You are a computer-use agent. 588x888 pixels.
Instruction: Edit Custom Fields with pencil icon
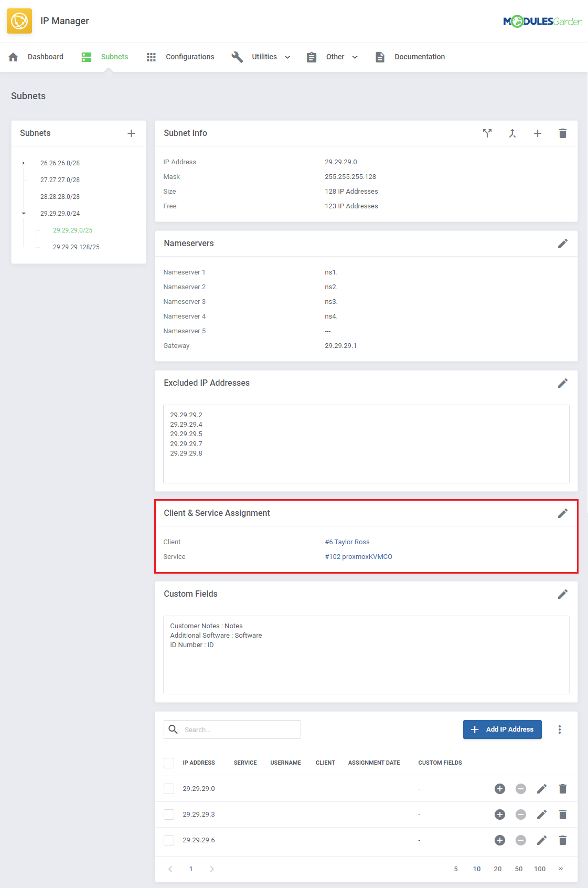(x=563, y=594)
